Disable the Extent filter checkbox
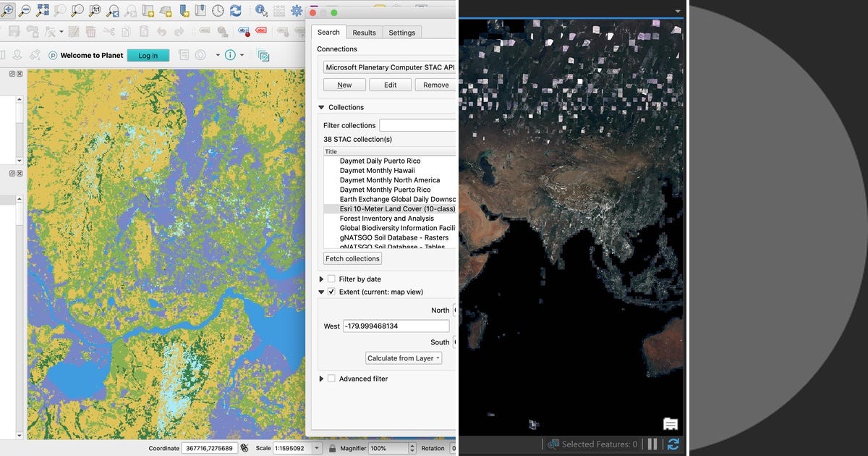The image size is (868, 456). (x=331, y=292)
